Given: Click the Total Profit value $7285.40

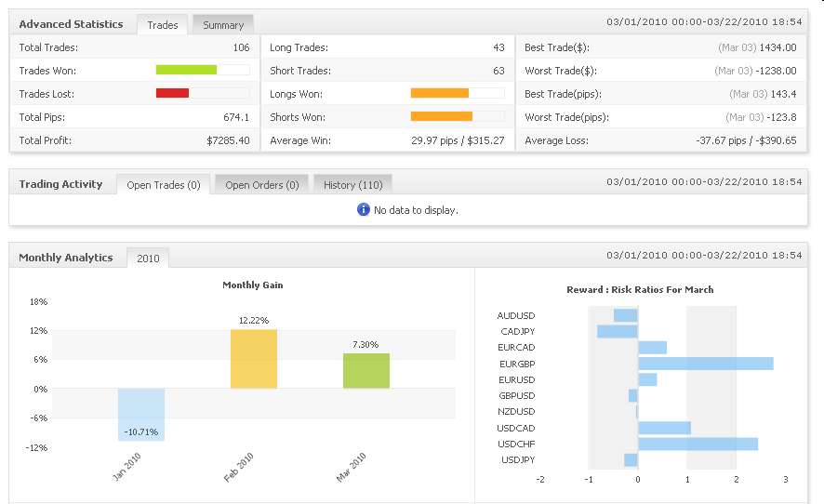Looking at the screenshot, I should click(x=227, y=140).
